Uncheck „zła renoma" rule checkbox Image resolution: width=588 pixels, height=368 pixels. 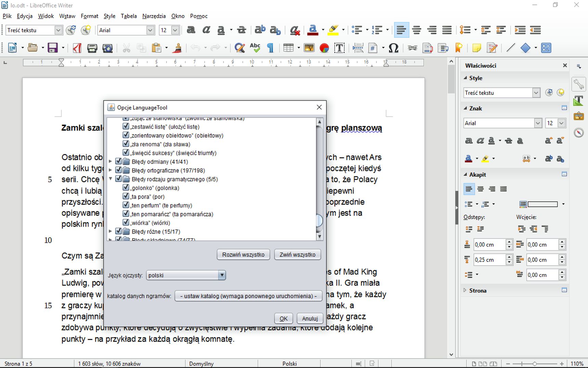(x=126, y=144)
